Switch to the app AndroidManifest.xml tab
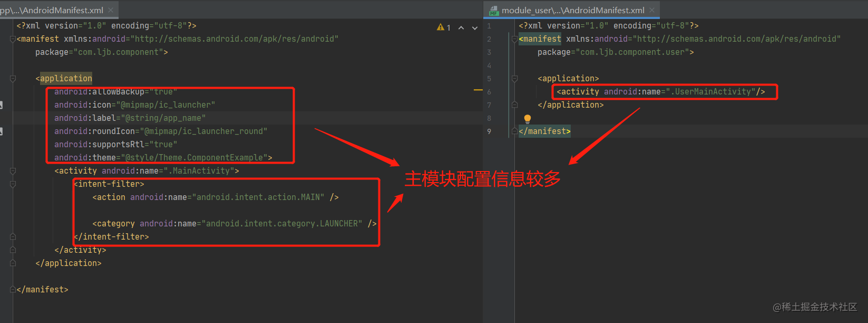The height and width of the screenshot is (323, 868). [x=53, y=10]
